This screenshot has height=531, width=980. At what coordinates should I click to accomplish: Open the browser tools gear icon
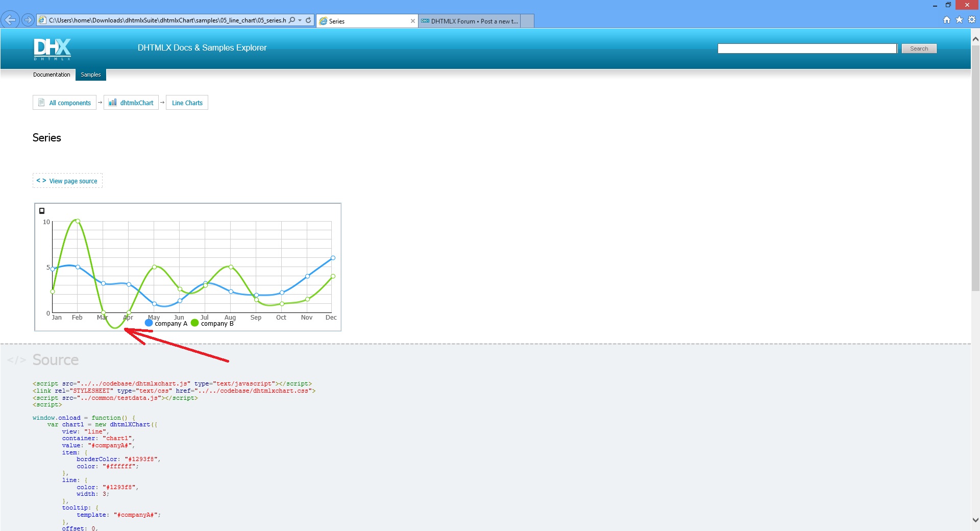[972, 20]
